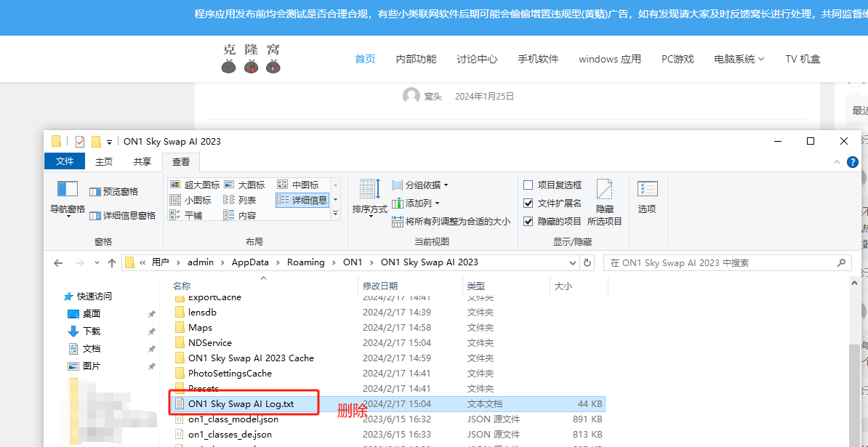Open the 导航窗格 navigation pane button
The height and width of the screenshot is (447, 868).
coord(68,198)
